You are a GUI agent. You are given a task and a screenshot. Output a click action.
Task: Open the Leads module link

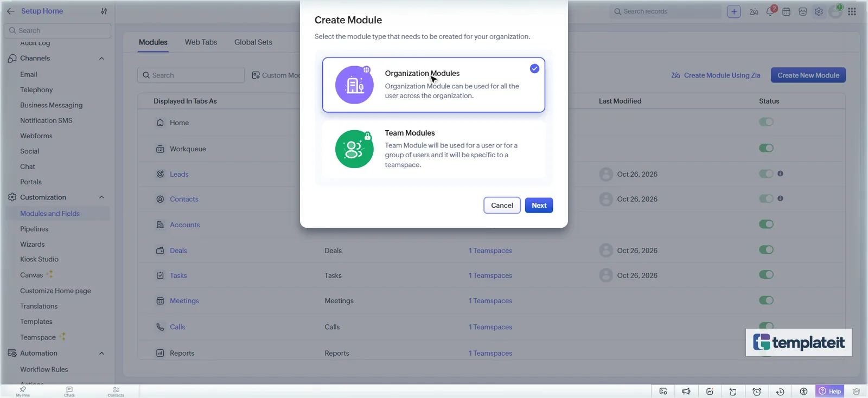(179, 174)
